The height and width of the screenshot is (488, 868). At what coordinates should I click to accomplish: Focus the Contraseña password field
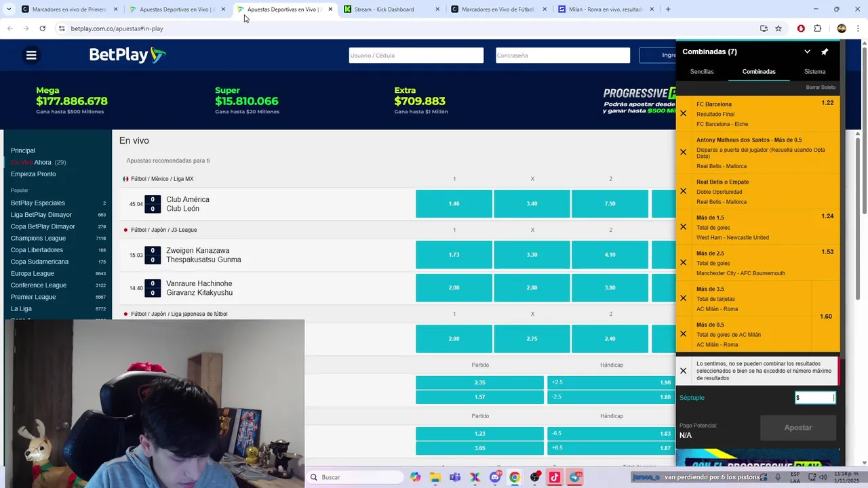pyautogui.click(x=562, y=56)
